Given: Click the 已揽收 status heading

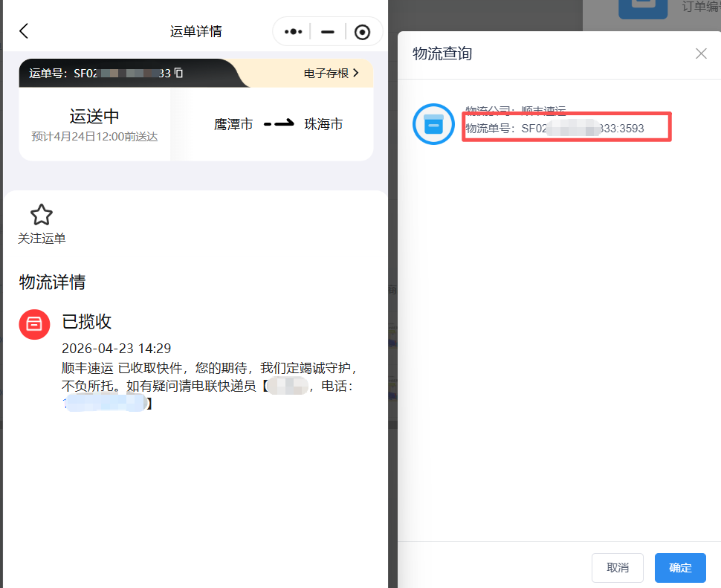Looking at the screenshot, I should (x=87, y=321).
